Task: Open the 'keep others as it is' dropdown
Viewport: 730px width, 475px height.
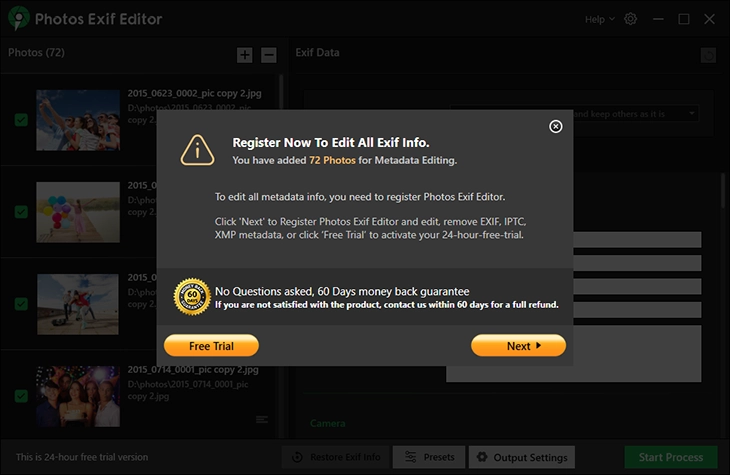Action: click(690, 114)
